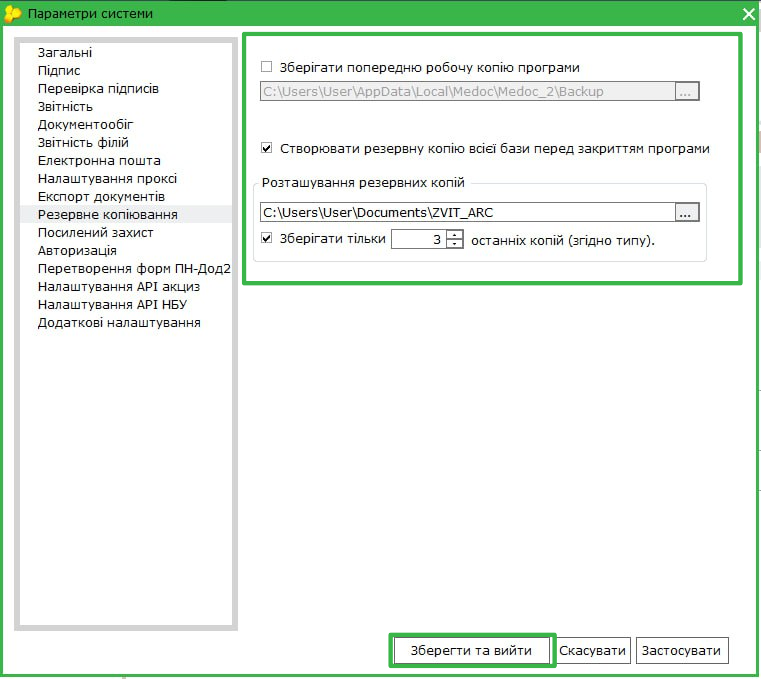Switch to Налаштування проксі section

click(x=107, y=178)
